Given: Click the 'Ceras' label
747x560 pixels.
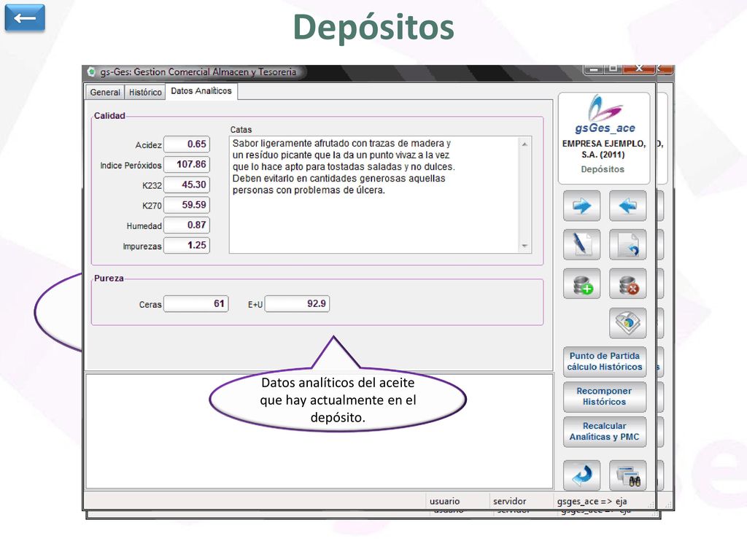Looking at the screenshot, I should (150, 304).
